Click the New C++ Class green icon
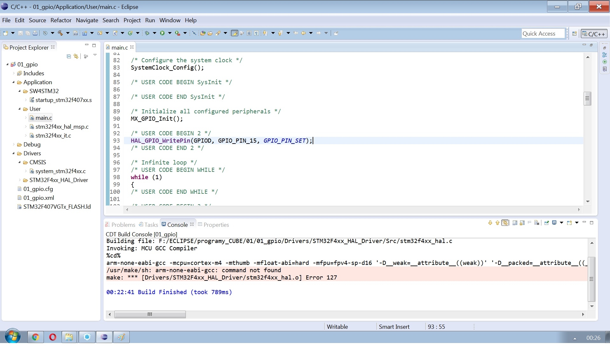 (130, 33)
